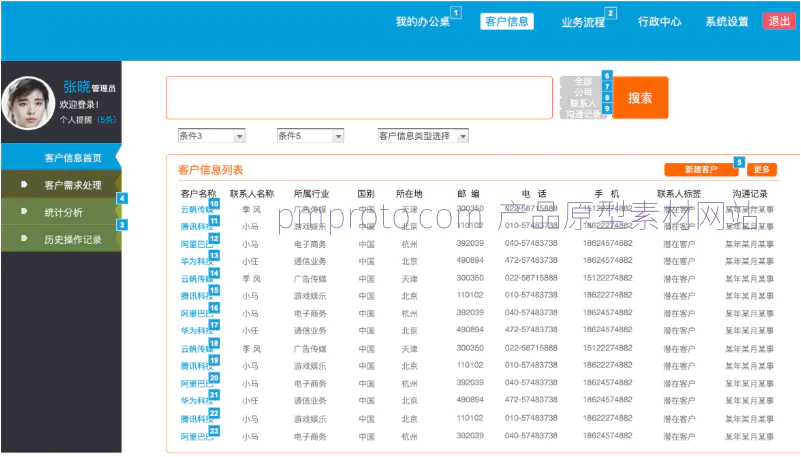Click the 新建客户 button
This screenshot has height=457, width=801.
click(700, 170)
